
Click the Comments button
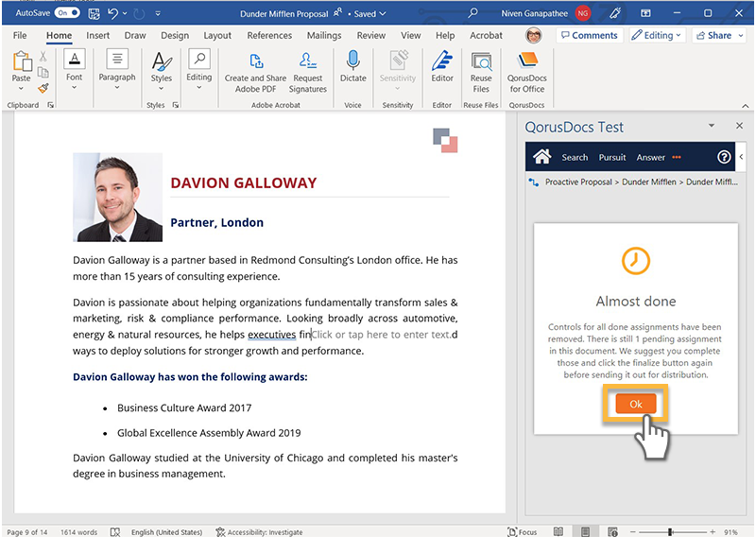[x=587, y=35]
